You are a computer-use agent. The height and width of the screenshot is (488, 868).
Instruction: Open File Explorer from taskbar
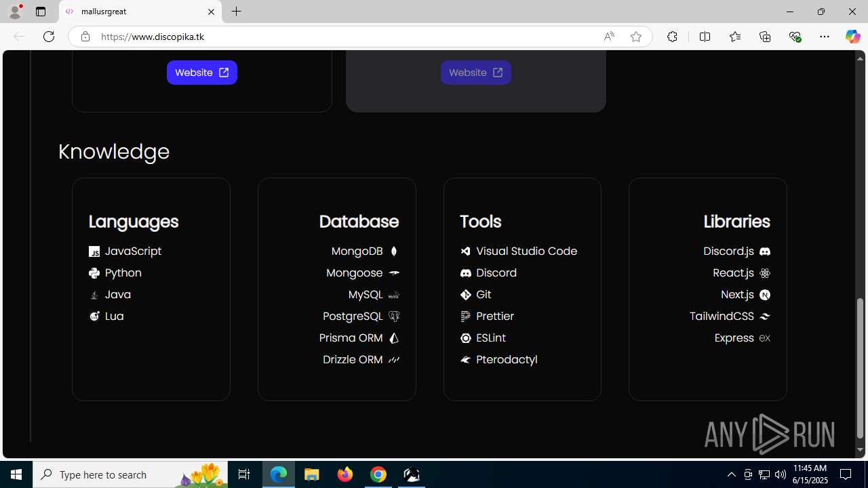click(312, 474)
